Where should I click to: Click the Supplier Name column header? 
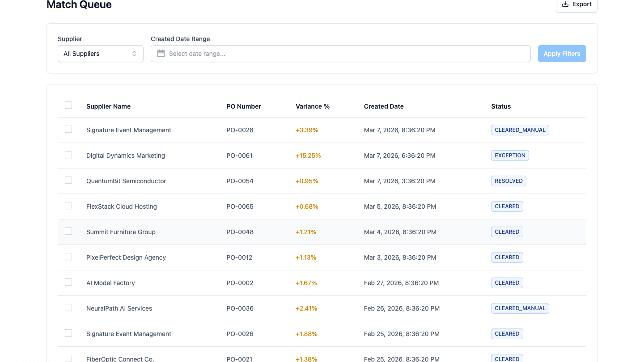point(108,106)
